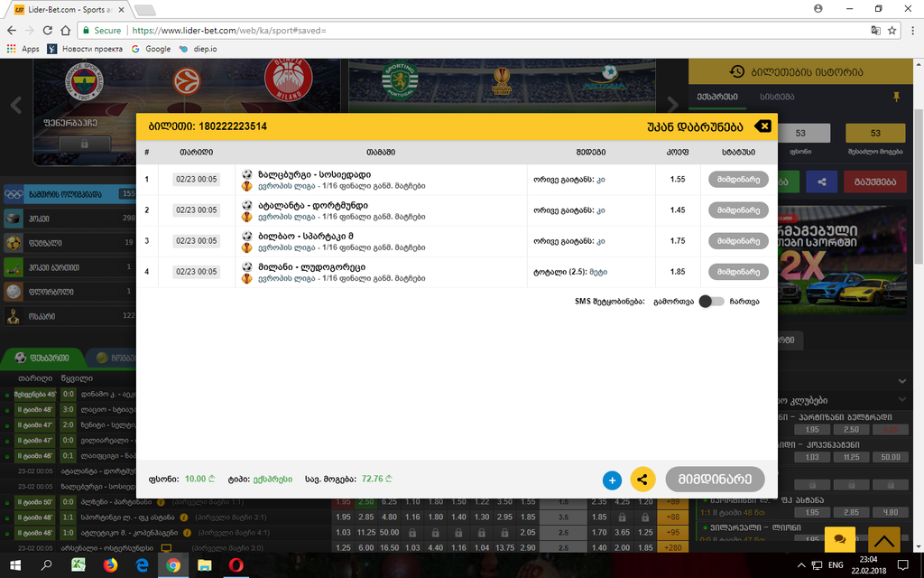Open the Новости проекта bookmark
924x578 pixels.
[x=86, y=49]
